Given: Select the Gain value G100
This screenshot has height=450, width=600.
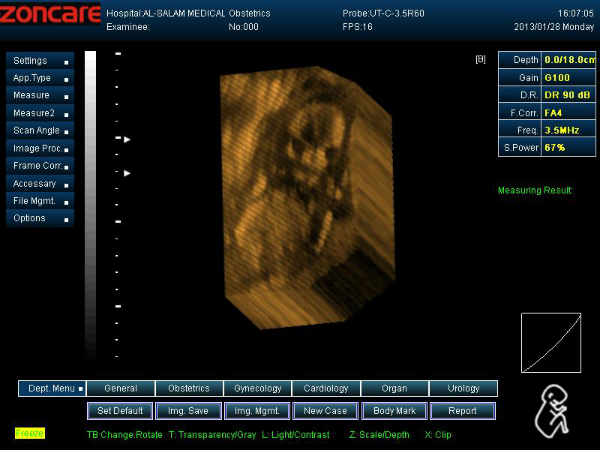Looking at the screenshot, I should (x=569, y=78).
